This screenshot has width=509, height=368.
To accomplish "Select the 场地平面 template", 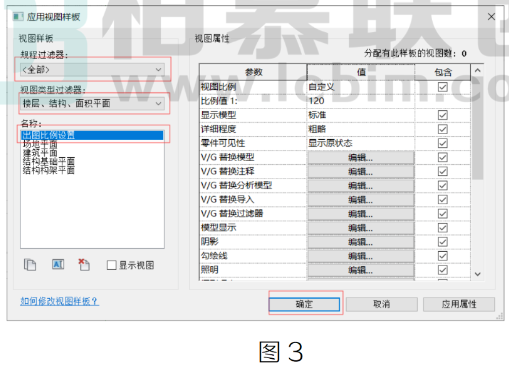I will tap(40, 144).
